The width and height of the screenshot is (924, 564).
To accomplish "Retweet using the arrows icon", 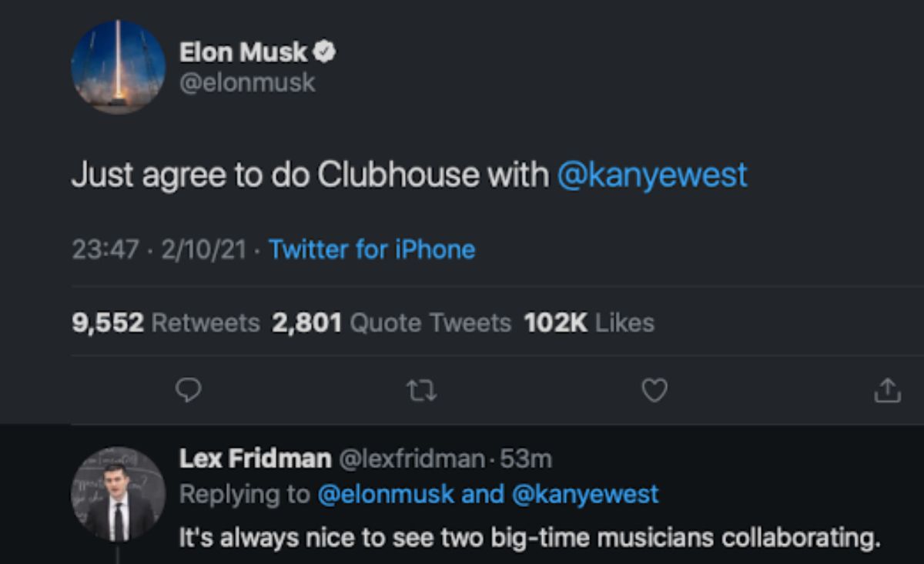I will 422,392.
